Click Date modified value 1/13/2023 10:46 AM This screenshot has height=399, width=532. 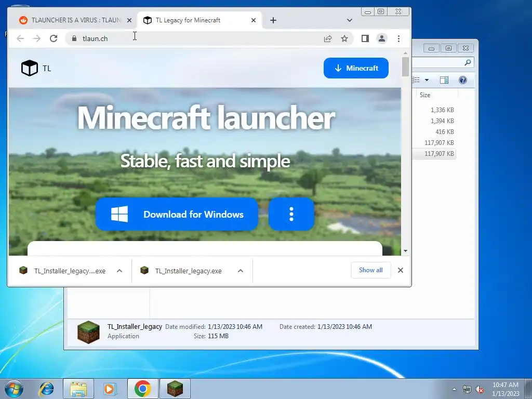click(235, 327)
